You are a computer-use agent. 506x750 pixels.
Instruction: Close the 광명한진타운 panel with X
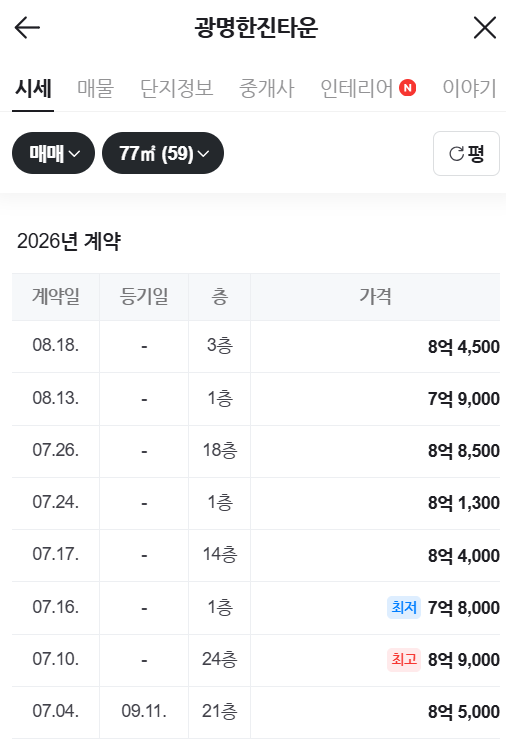tap(485, 27)
